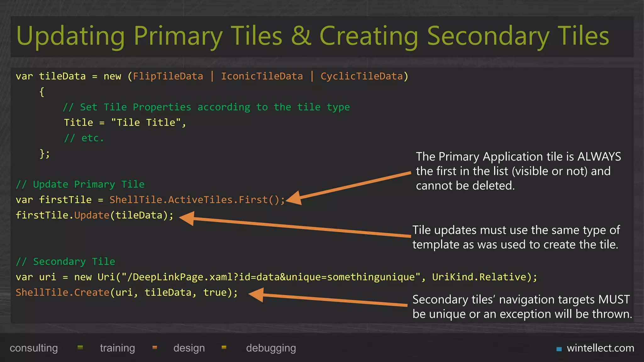Viewport: 644px width, 362px height.
Task: Click the blue square beside wintellect.com
Action: pyautogui.click(x=559, y=349)
